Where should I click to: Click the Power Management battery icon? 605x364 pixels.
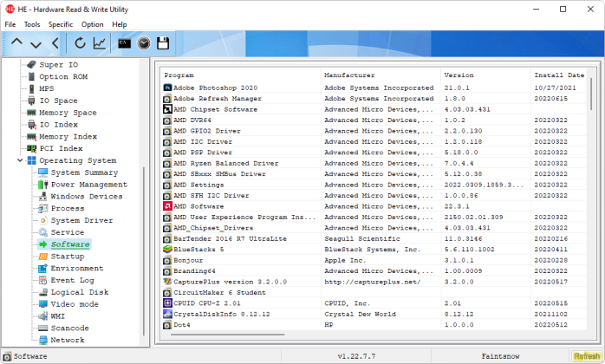43,184
